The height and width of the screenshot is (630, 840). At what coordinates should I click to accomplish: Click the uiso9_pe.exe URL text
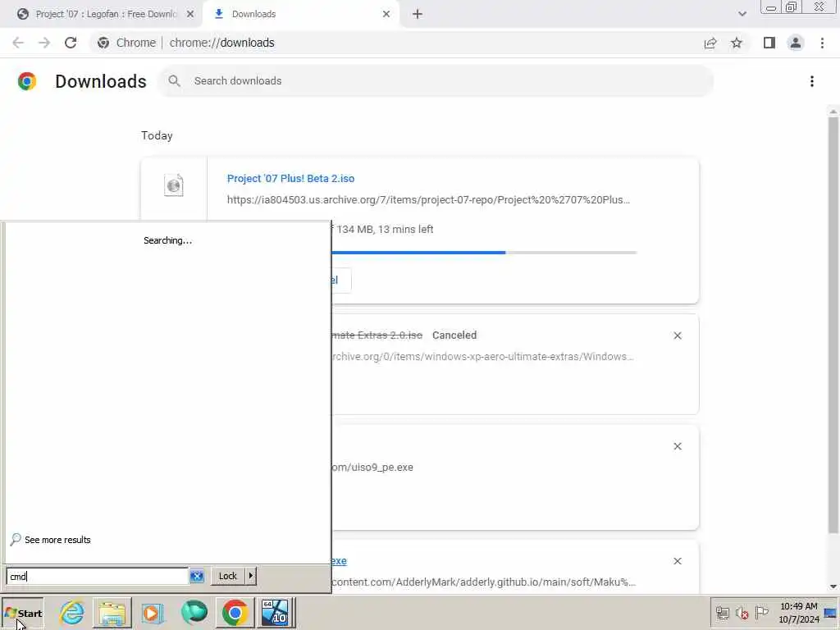pyautogui.click(x=372, y=467)
